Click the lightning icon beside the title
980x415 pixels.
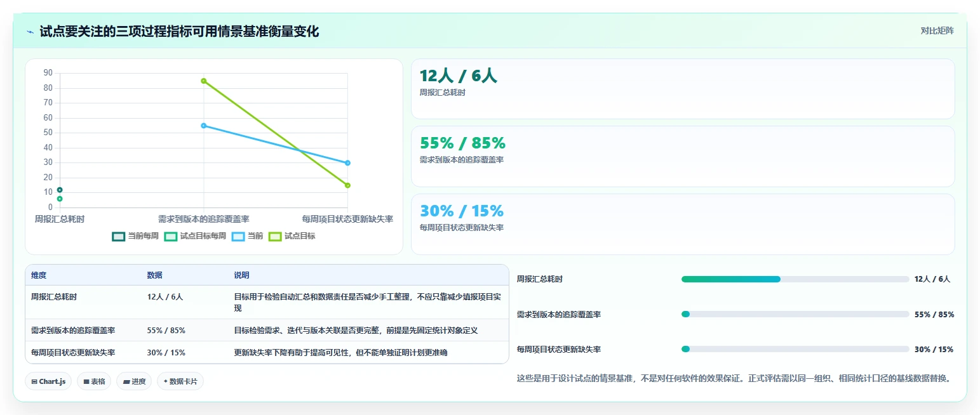[30, 32]
